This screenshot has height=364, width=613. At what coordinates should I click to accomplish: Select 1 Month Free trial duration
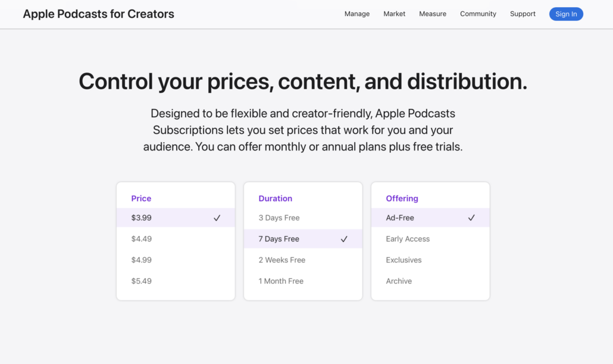click(x=281, y=281)
